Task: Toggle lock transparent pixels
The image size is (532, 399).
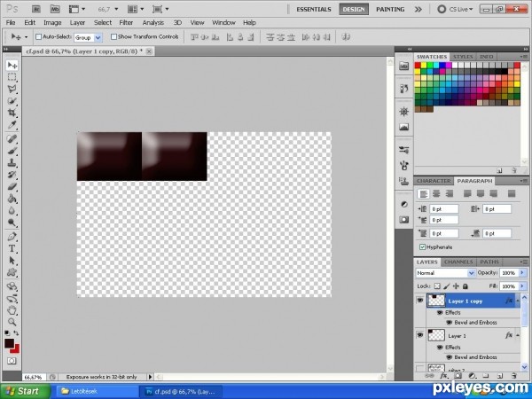Action: [x=437, y=286]
